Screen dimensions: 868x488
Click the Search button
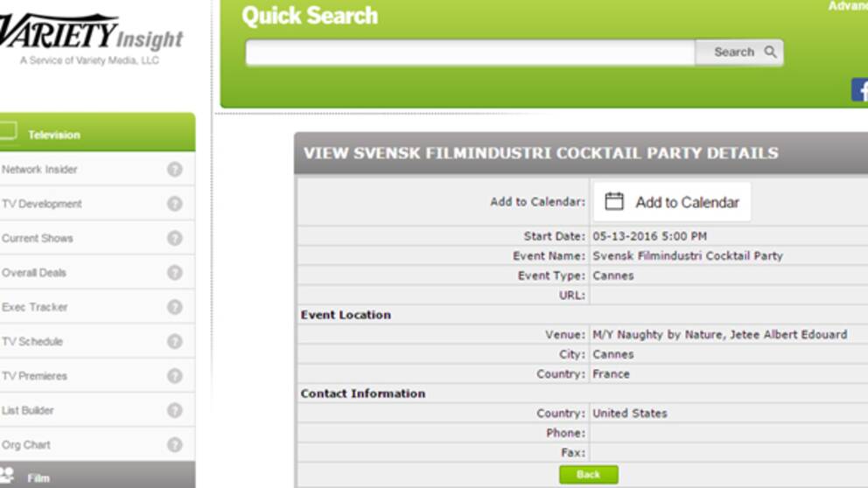[x=739, y=52]
